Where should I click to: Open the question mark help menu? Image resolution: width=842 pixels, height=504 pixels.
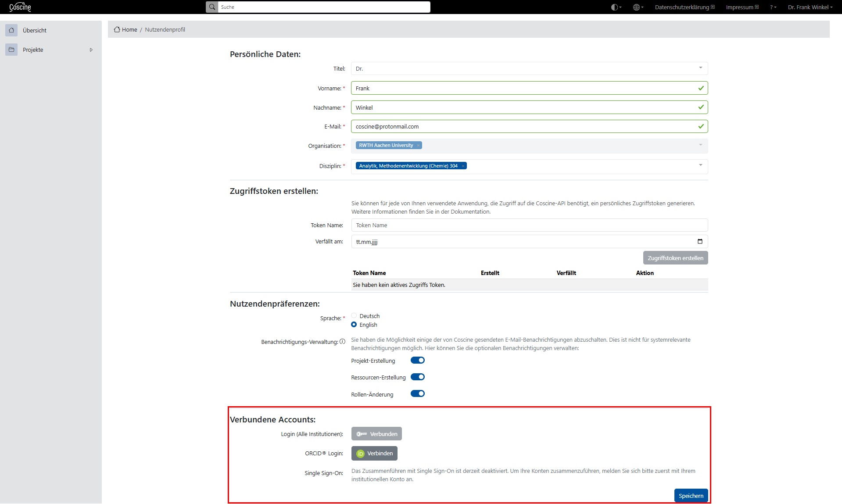(773, 7)
